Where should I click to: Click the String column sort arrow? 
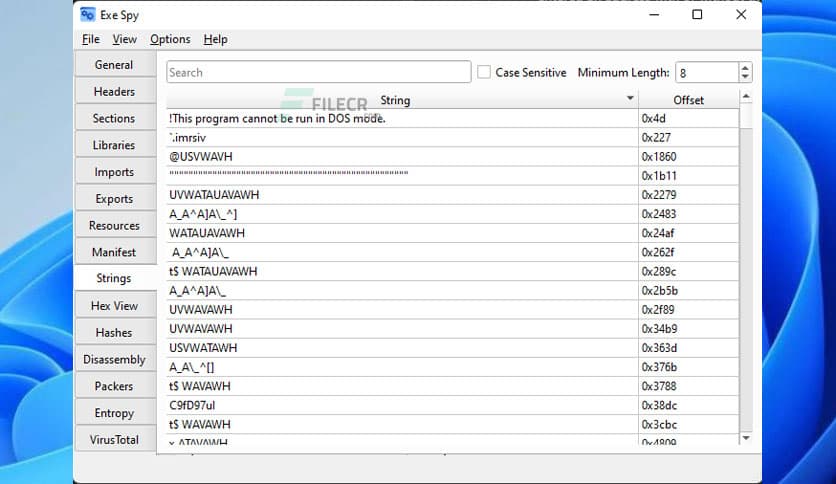pos(630,99)
